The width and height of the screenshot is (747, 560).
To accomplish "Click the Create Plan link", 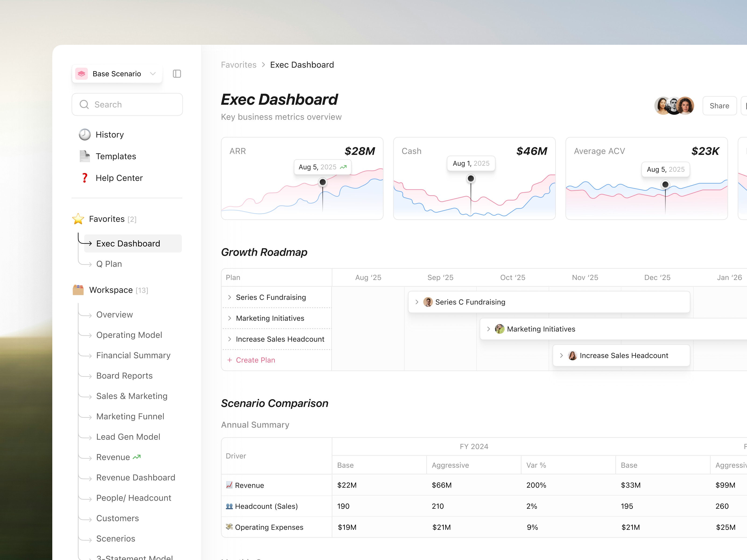I will 255,360.
